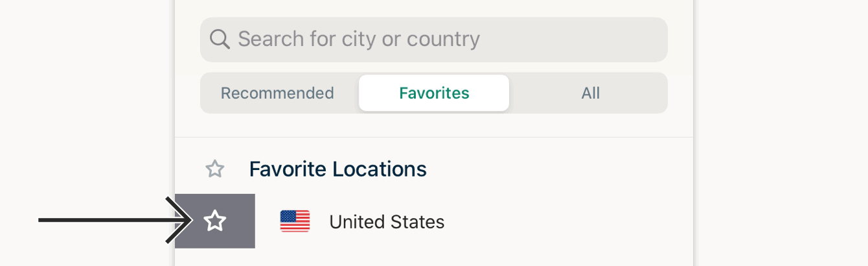View recommended VPN locations
Image resolution: width=868 pixels, height=266 pixels.
pos(277,93)
